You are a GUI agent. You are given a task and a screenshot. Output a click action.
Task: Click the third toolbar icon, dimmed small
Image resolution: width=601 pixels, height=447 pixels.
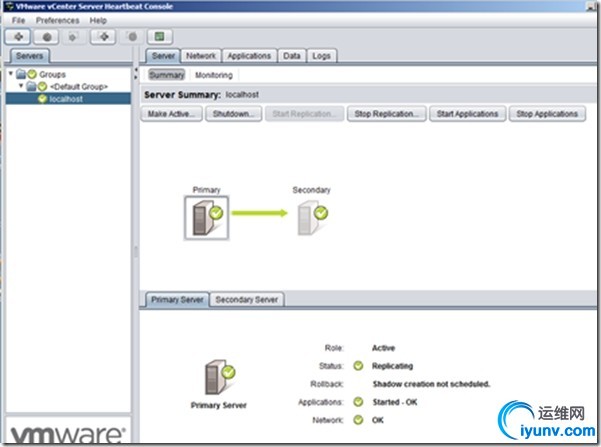tap(73, 37)
